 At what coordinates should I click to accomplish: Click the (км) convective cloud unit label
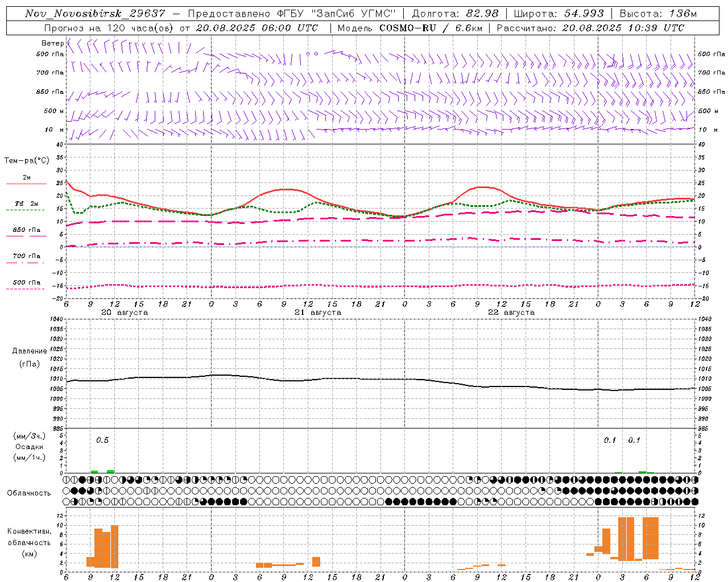pos(30,554)
